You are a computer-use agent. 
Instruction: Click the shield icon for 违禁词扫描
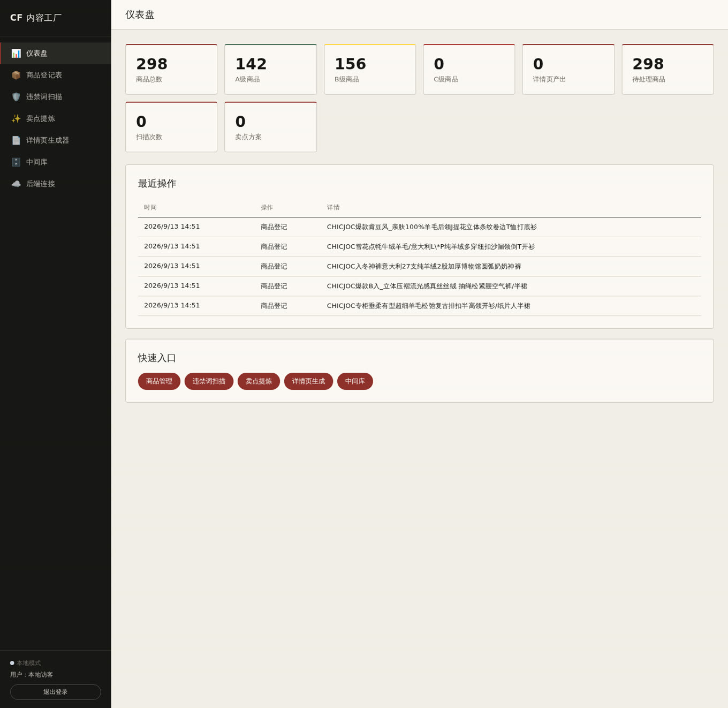pos(16,97)
